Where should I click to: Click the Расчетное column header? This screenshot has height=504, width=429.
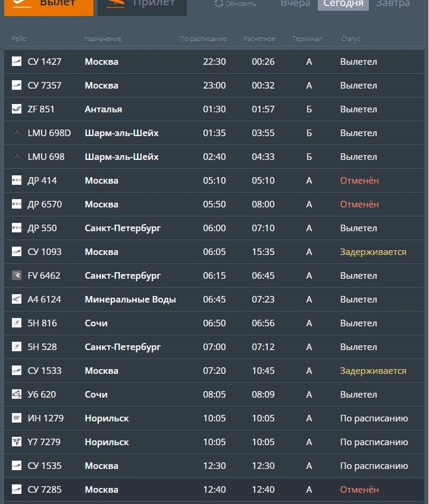(259, 39)
